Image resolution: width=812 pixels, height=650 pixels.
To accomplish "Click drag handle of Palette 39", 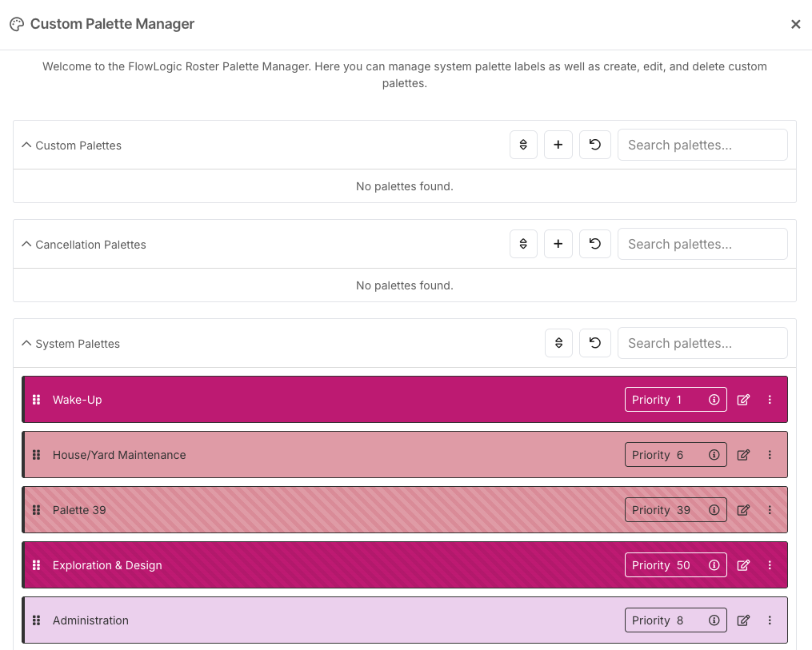I will [36, 510].
